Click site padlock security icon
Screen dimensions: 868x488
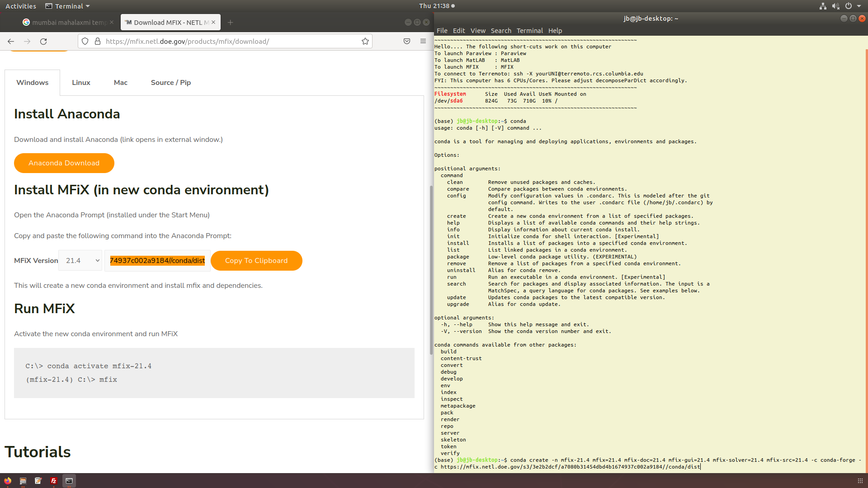(x=98, y=42)
